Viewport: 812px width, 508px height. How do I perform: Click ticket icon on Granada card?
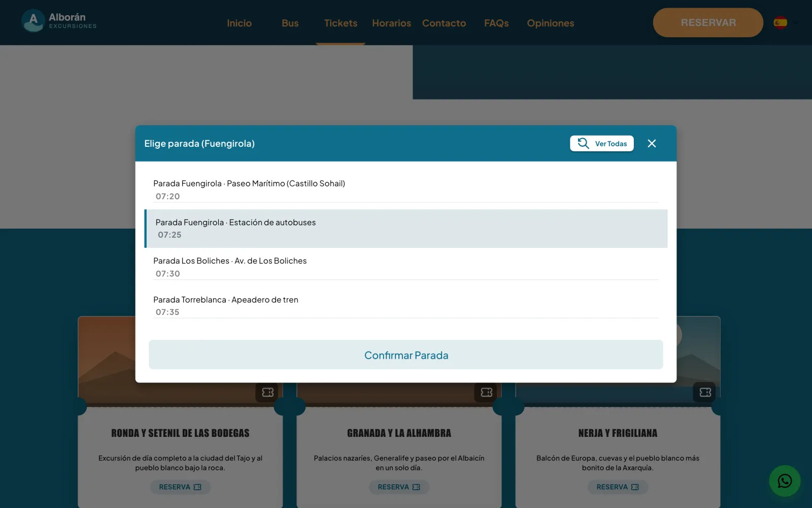pyautogui.click(x=486, y=392)
